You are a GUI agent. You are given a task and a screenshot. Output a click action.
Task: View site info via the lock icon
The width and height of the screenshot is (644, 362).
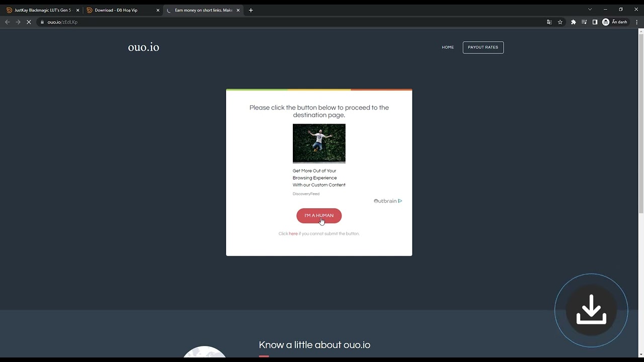click(43, 22)
